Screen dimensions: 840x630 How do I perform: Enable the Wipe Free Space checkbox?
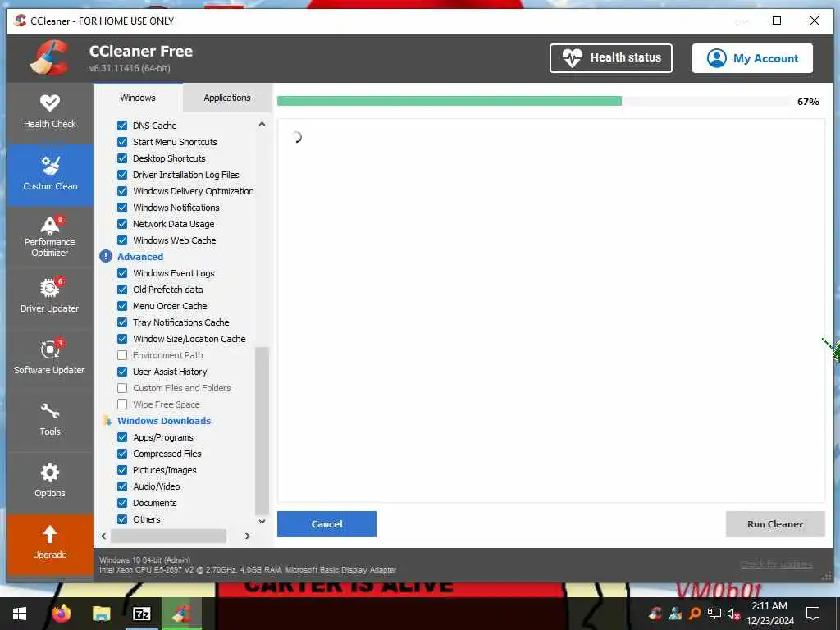[x=122, y=404]
